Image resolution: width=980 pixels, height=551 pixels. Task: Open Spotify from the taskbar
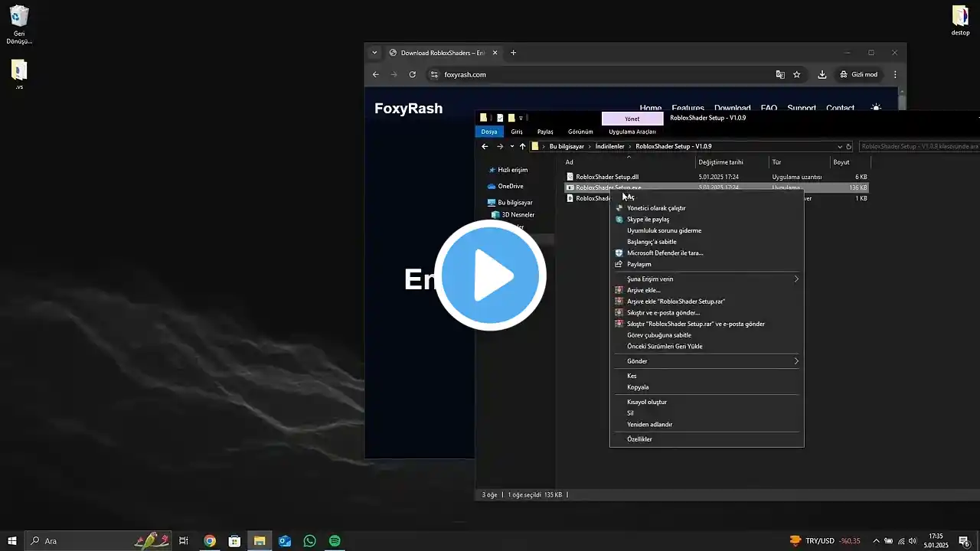(x=335, y=541)
